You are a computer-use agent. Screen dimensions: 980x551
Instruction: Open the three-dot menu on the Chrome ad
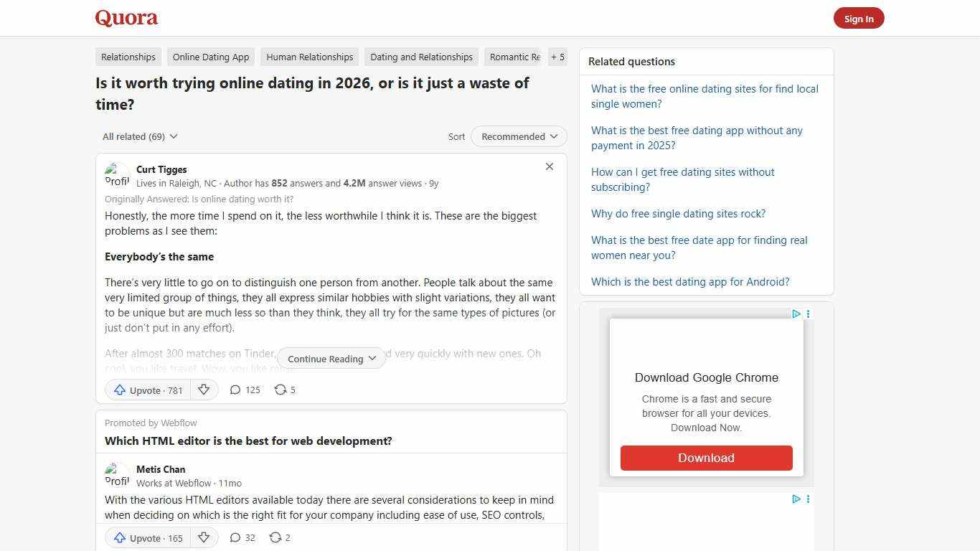pos(808,314)
